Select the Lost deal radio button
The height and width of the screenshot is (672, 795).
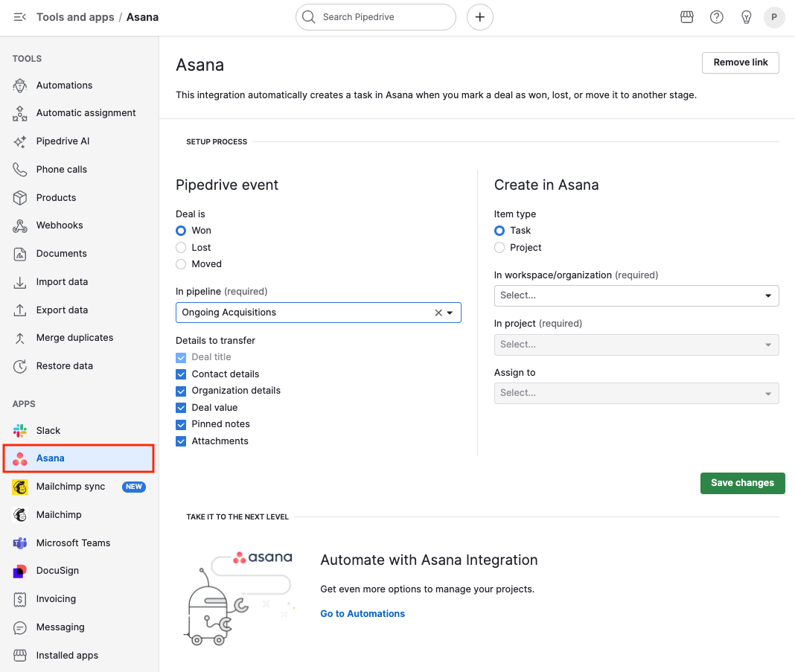[181, 247]
